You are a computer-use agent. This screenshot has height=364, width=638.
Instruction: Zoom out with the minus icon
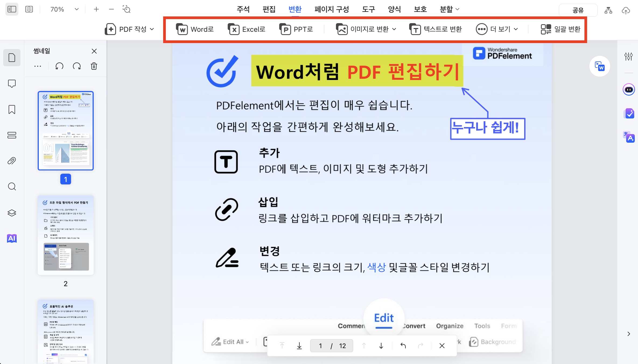111,9
